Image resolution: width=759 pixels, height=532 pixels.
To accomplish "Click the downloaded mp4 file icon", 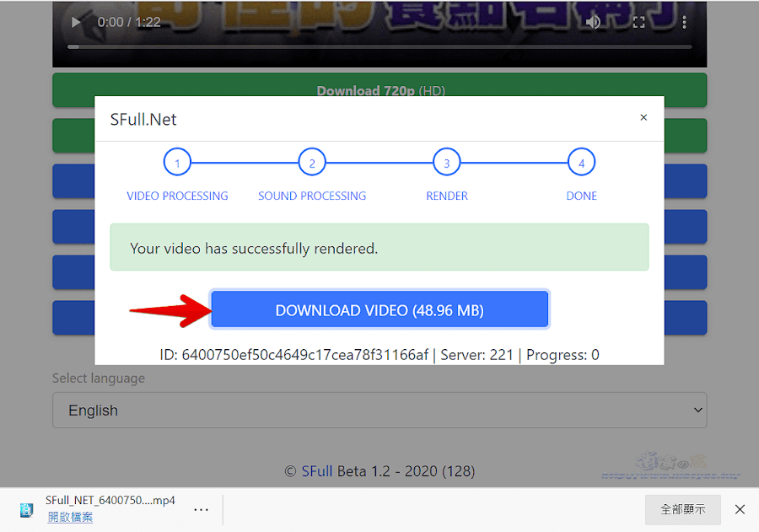I will 26,509.
